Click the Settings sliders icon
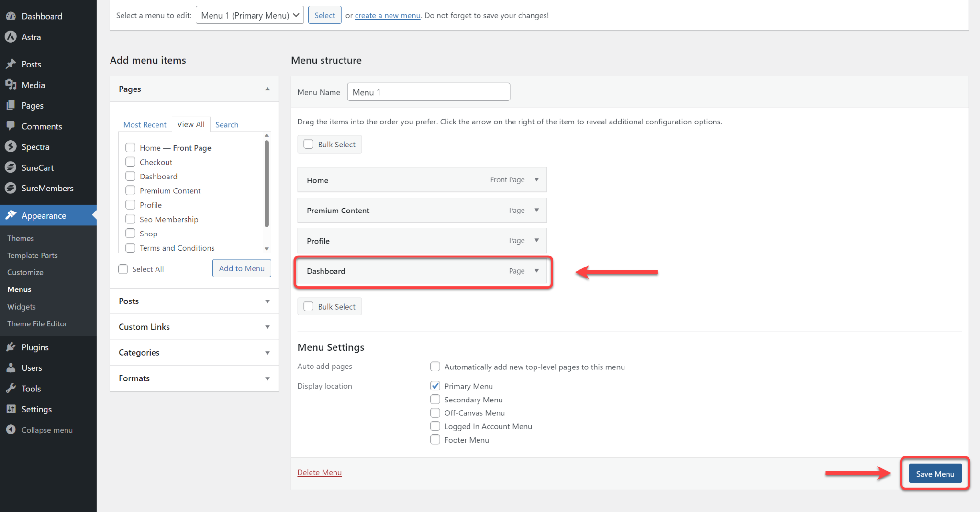980x512 pixels. pyautogui.click(x=11, y=409)
